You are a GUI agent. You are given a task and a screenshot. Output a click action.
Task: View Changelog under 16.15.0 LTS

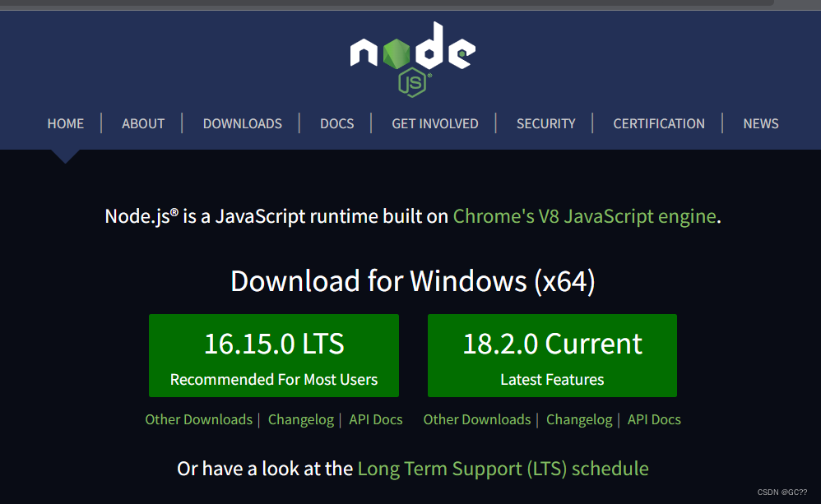(x=300, y=420)
